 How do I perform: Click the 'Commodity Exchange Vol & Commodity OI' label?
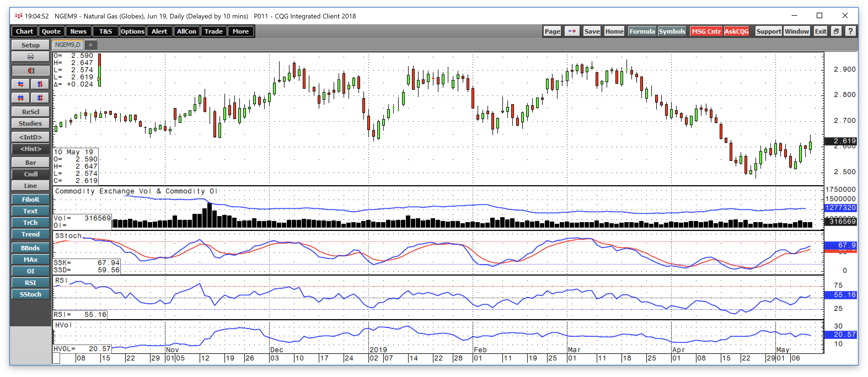point(136,191)
